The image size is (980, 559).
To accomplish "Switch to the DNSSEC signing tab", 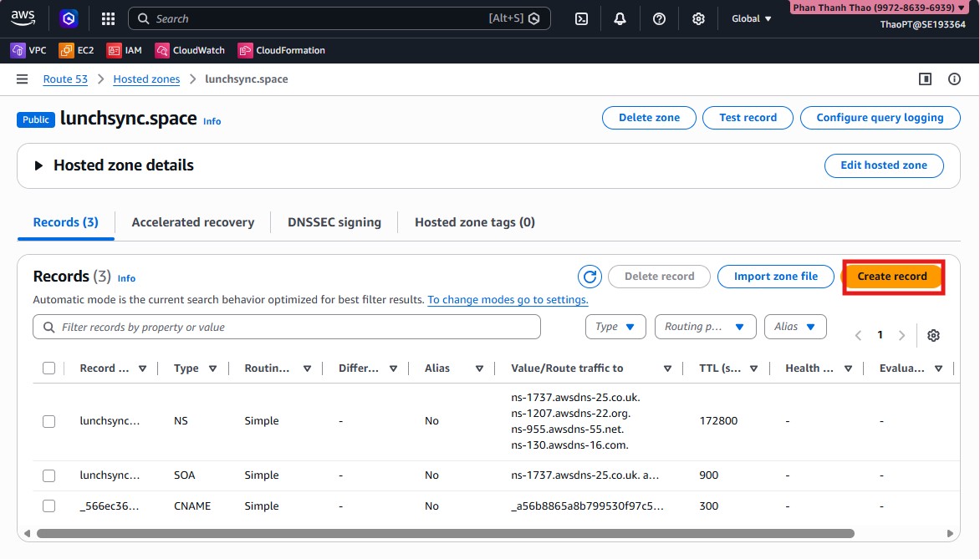I will [334, 222].
